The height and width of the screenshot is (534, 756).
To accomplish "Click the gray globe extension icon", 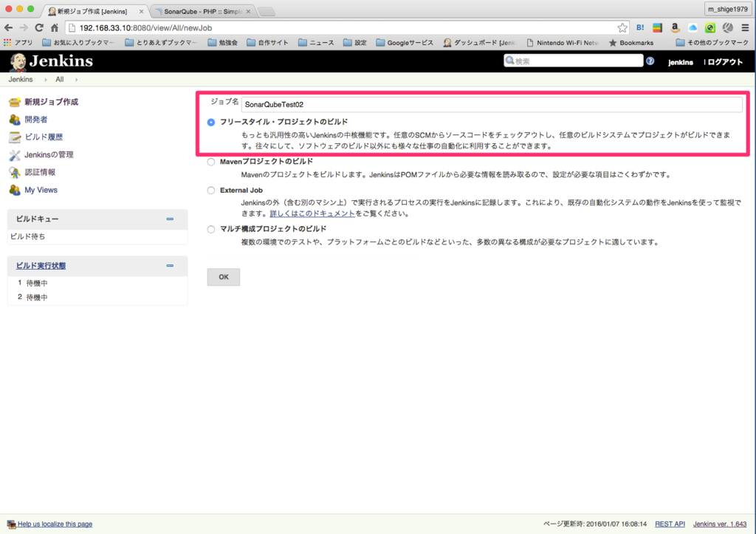I will [x=727, y=28].
